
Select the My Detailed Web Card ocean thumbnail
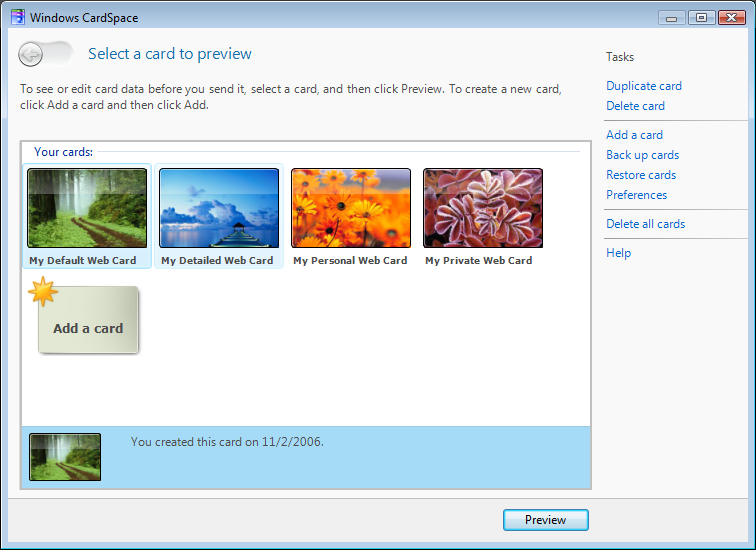click(219, 208)
